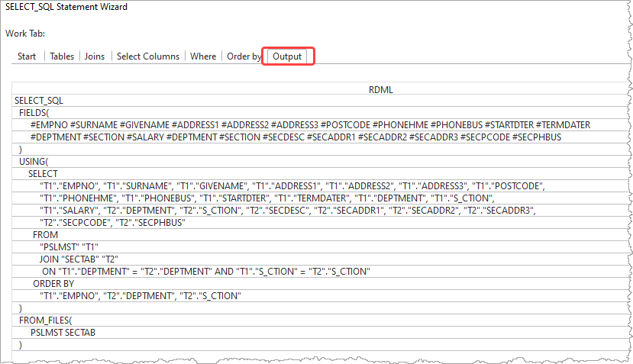Select the FIELDS( row
The image size is (633, 364).
point(322,113)
